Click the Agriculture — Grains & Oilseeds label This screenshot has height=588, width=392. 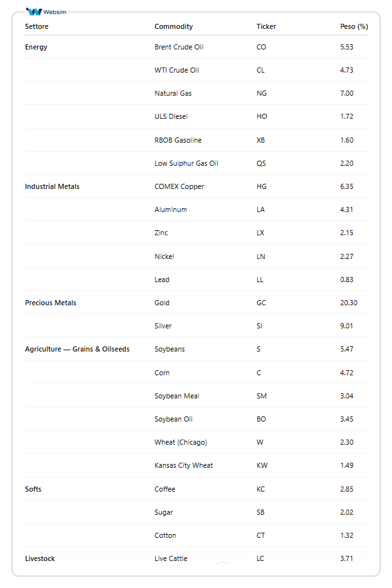pos(77,349)
